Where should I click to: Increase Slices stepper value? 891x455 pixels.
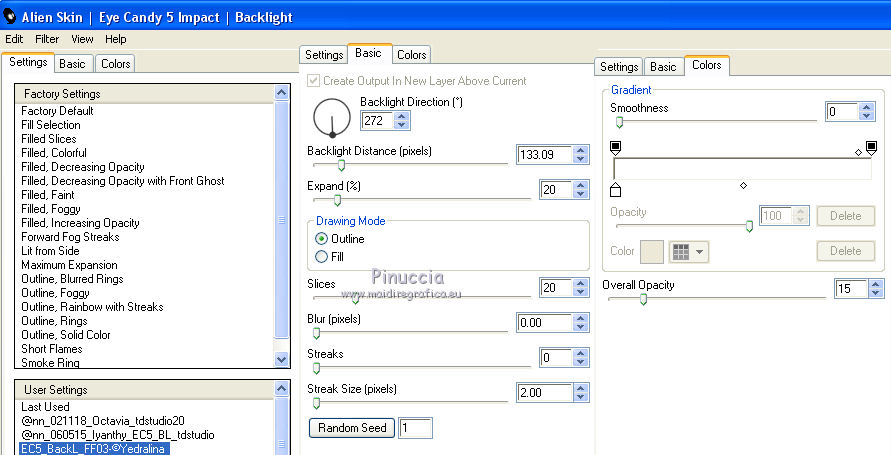coord(580,283)
